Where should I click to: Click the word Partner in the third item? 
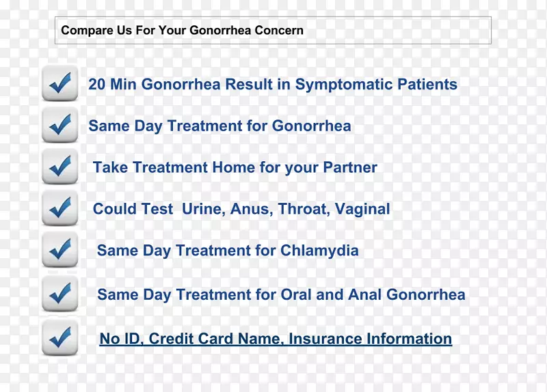click(350, 167)
